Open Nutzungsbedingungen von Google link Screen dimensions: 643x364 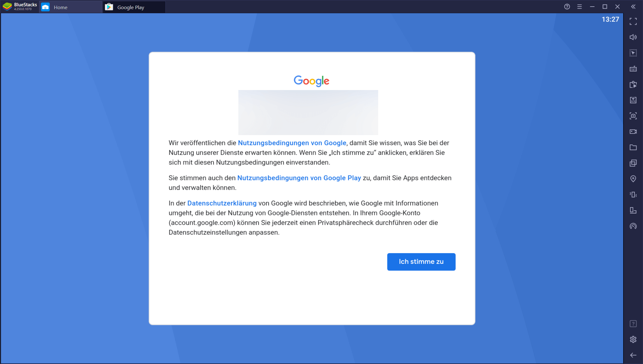click(292, 143)
